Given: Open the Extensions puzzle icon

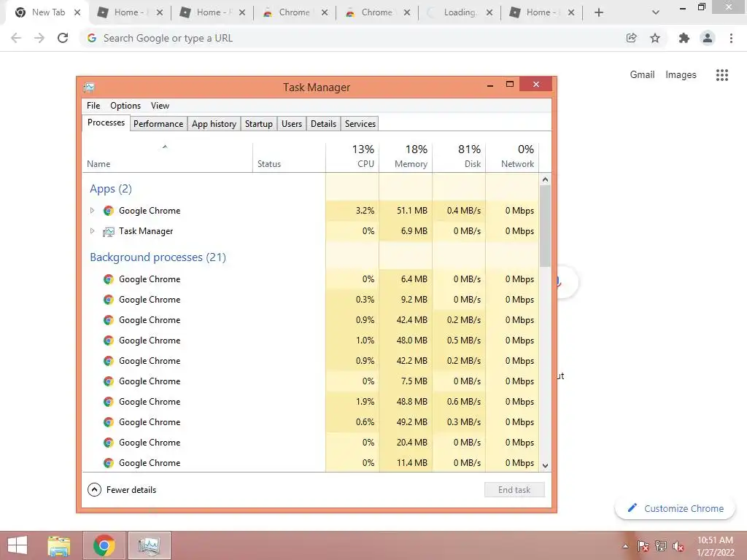Looking at the screenshot, I should (x=684, y=38).
